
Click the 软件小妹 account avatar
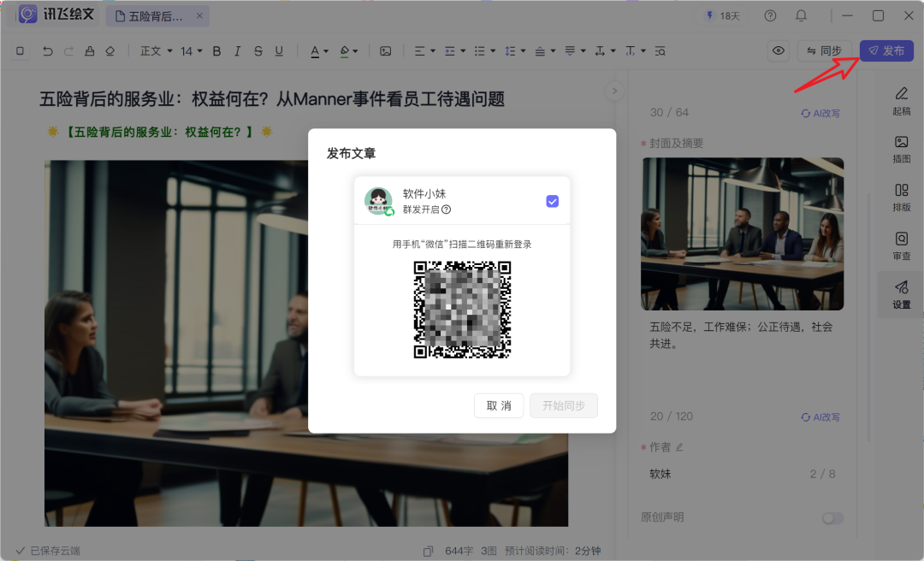(x=378, y=201)
